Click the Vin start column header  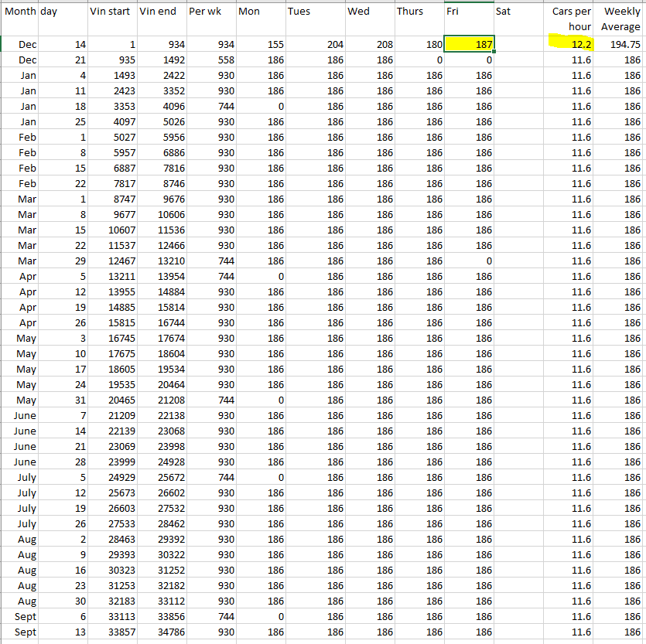110,12
